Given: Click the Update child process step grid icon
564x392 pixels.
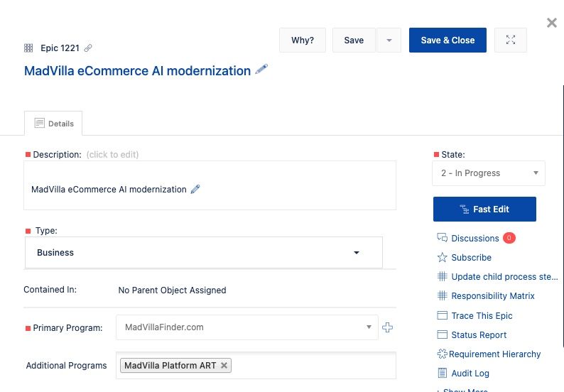Looking at the screenshot, I should coord(442,276).
